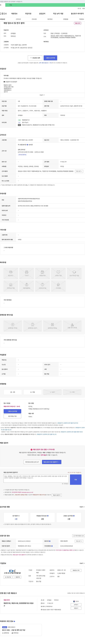Open the 채용절차의 공정화 법률 제4조의3 link

[68, 423]
